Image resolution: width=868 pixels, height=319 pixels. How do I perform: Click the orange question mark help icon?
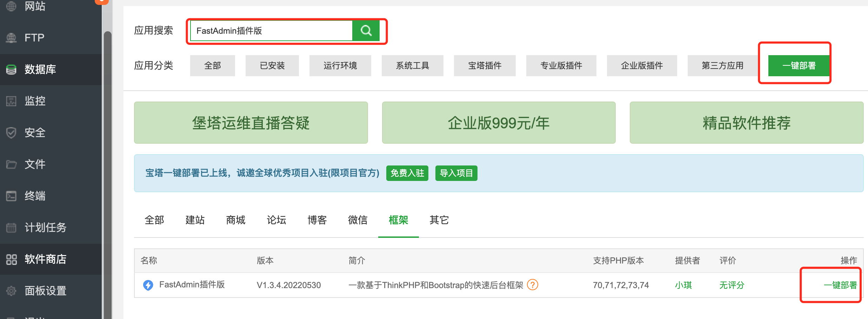tap(533, 285)
